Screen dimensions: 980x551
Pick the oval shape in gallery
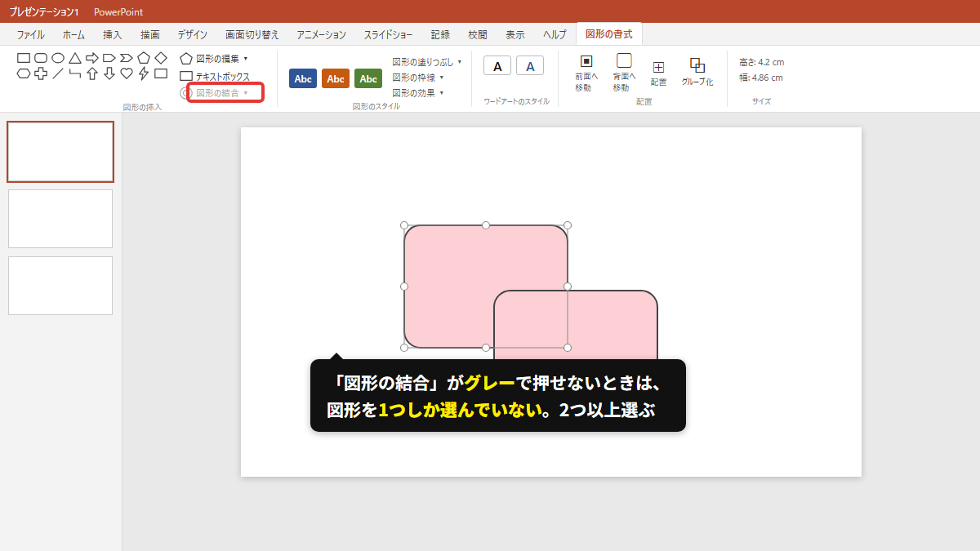pos(58,58)
